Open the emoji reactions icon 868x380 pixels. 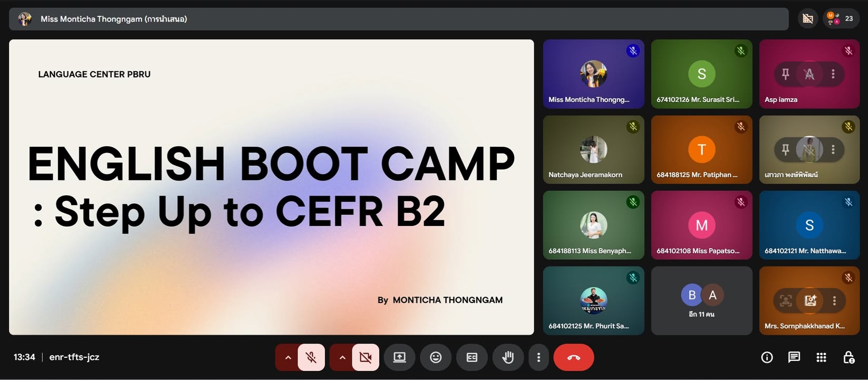coord(436,357)
